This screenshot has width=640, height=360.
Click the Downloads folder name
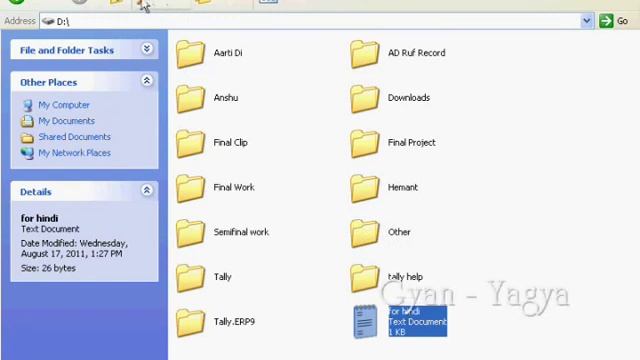coord(409,98)
